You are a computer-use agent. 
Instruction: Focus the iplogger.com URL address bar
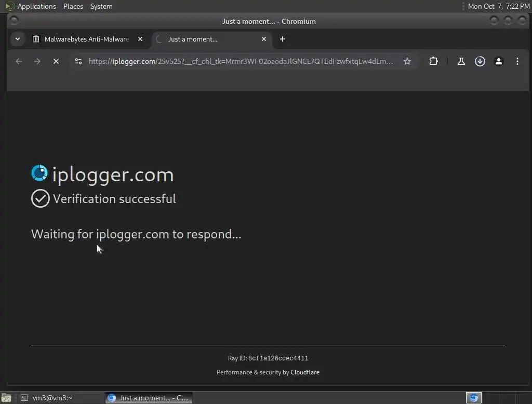point(241,61)
